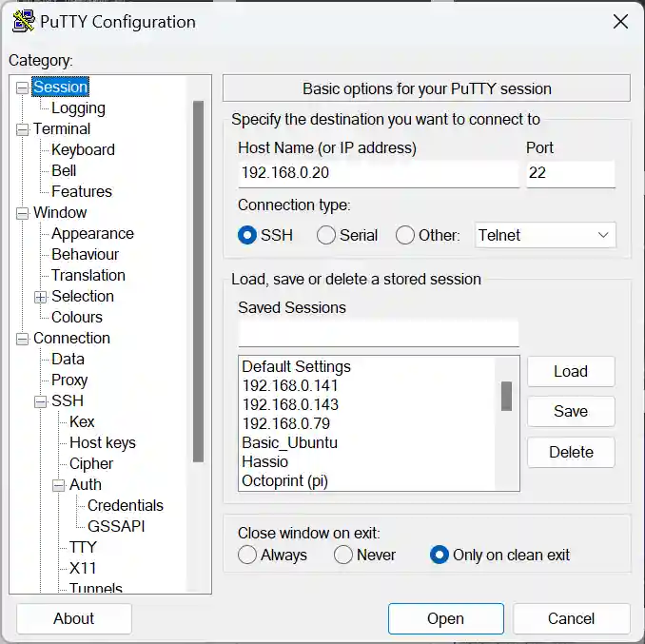Open the Data category
The width and height of the screenshot is (645, 644).
(68, 360)
